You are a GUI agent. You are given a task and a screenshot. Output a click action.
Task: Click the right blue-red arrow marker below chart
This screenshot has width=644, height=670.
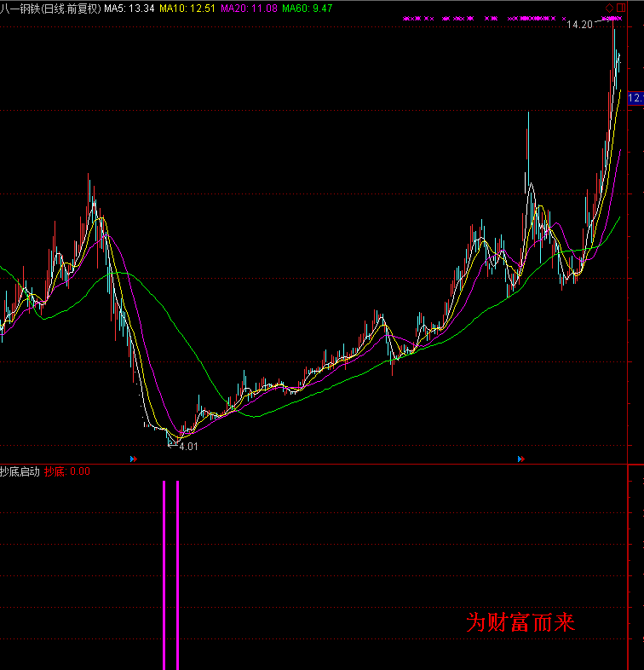[x=520, y=459]
